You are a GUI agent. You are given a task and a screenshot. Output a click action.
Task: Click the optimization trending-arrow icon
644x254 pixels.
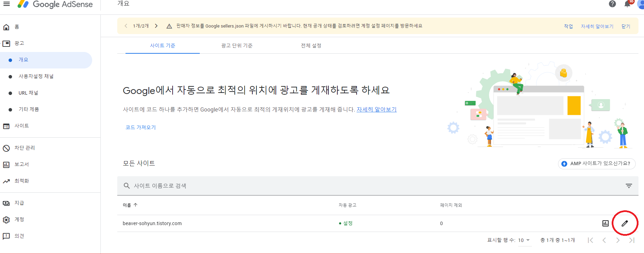(6, 181)
